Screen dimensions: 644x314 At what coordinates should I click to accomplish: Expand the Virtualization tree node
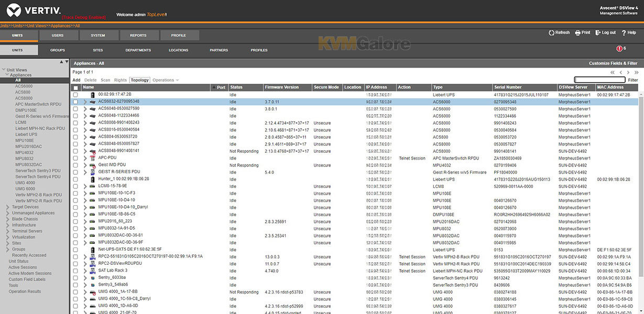pyautogui.click(x=8, y=237)
